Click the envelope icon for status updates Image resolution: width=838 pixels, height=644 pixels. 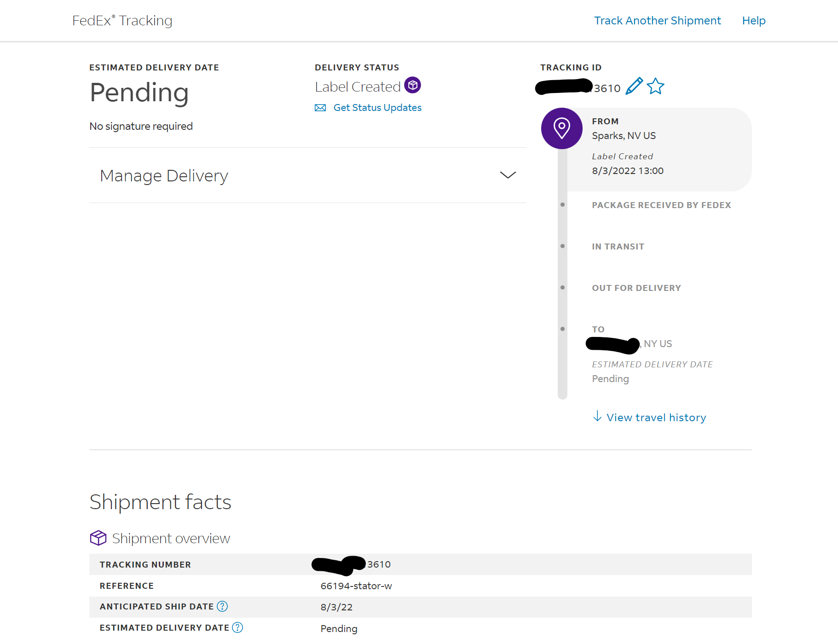(x=320, y=108)
